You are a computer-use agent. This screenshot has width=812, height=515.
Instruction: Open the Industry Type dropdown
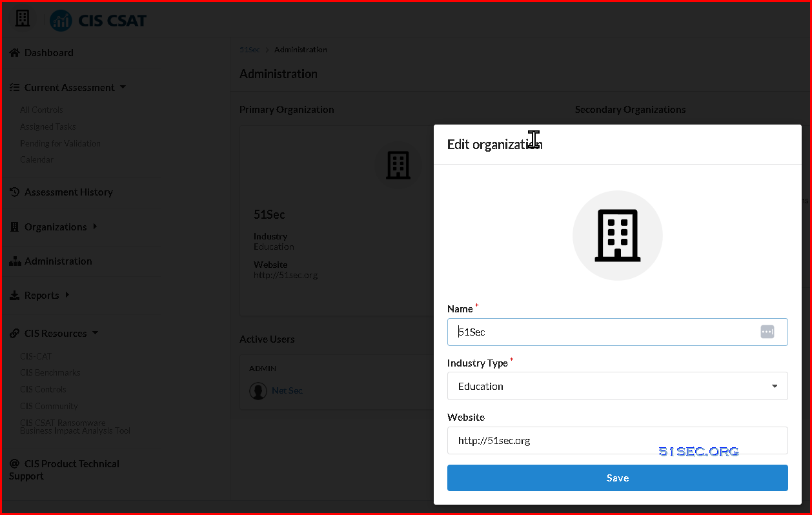tap(618, 386)
